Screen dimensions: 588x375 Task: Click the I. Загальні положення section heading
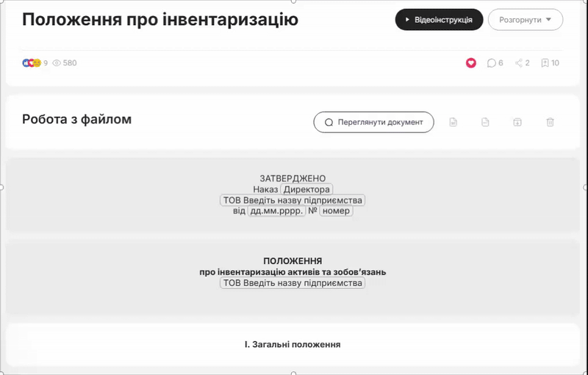tap(293, 344)
